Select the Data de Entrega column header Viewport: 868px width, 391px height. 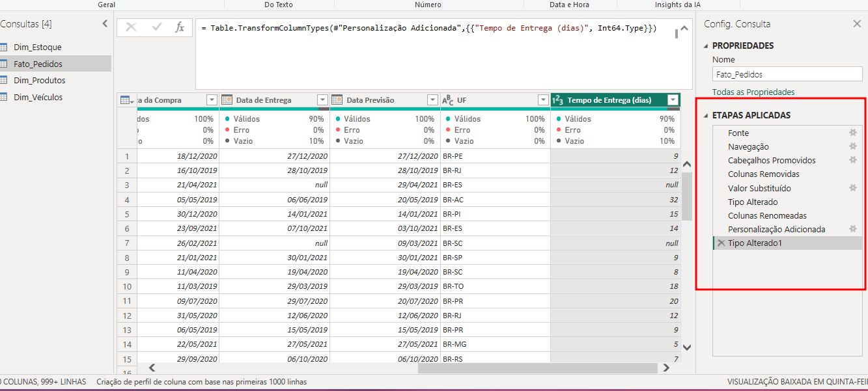pos(274,100)
